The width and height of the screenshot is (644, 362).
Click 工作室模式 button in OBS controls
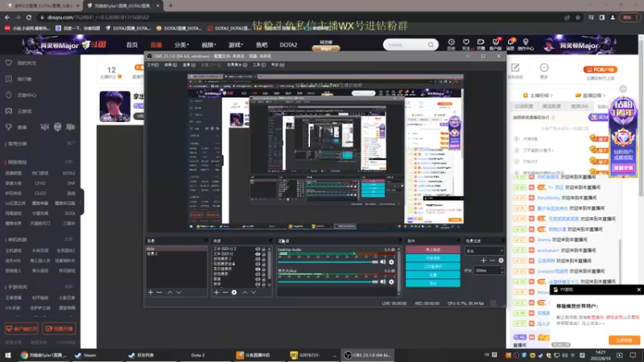click(433, 266)
